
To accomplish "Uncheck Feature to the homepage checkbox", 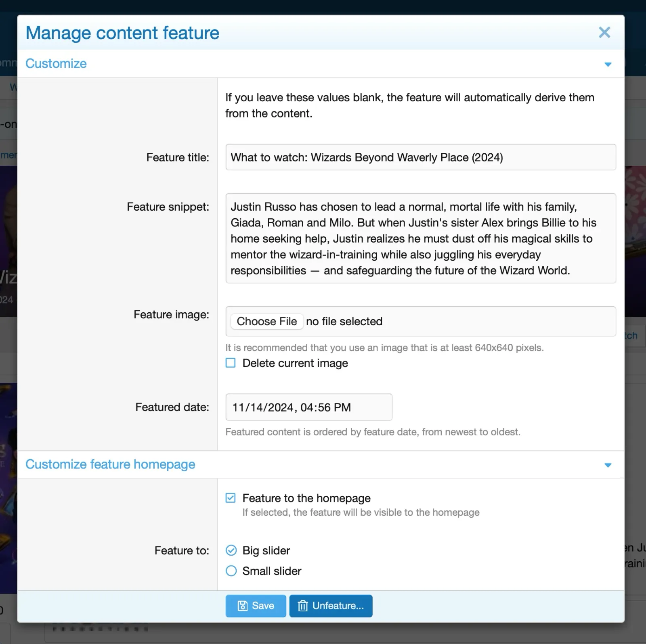I will pyautogui.click(x=231, y=498).
